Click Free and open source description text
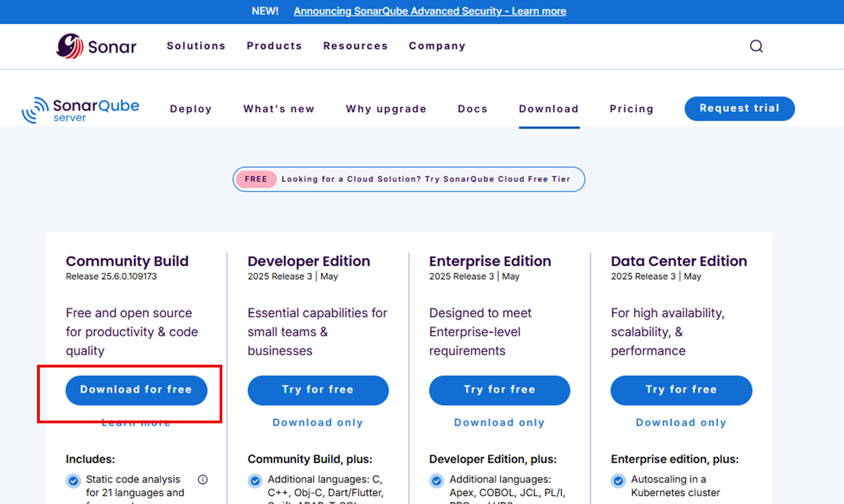Image resolution: width=844 pixels, height=504 pixels. coord(132,332)
